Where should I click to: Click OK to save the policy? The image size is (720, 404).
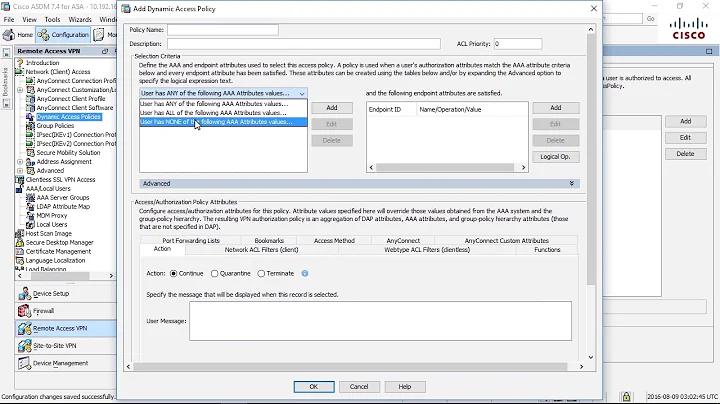(x=314, y=387)
